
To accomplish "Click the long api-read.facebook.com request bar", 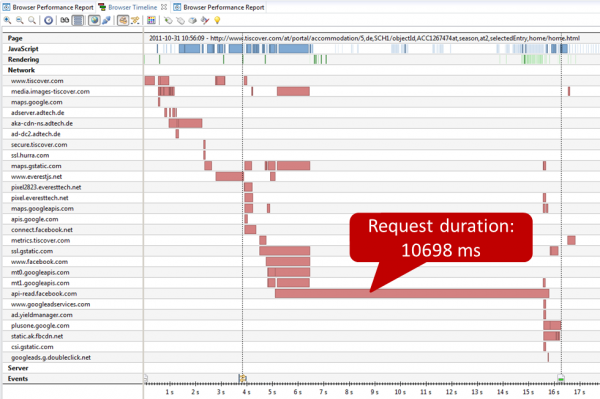I will click(412, 294).
